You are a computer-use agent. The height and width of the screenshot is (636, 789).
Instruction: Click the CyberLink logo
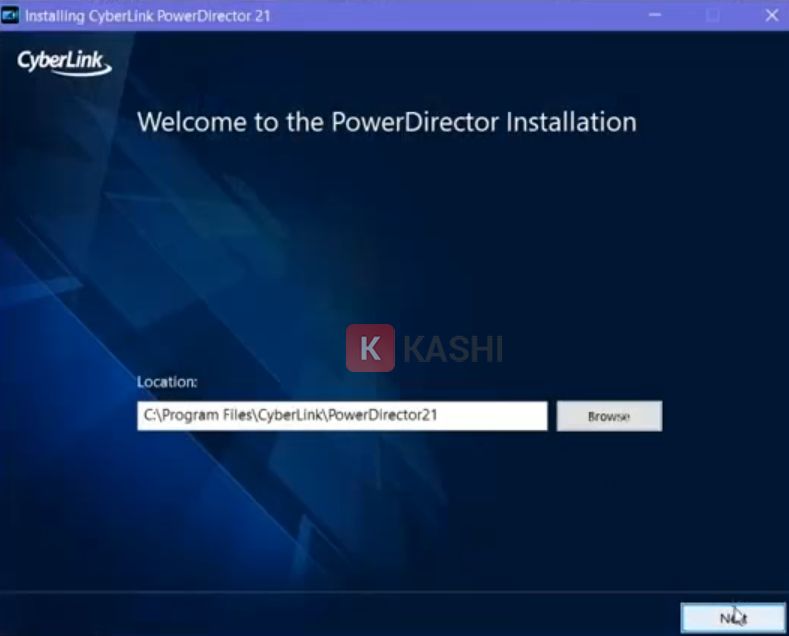(x=64, y=63)
